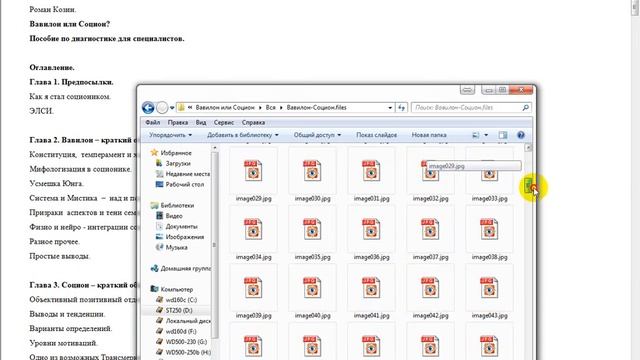The width and height of the screenshot is (640, 360).
Task: Open the Сервис menu
Action: pos(224,122)
